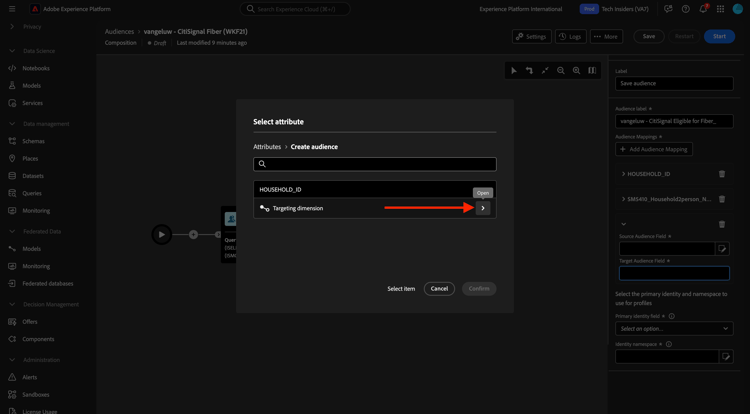The width and height of the screenshot is (750, 414).
Task: Collapse the Decision Management sidebar section
Action: pyautogui.click(x=12, y=305)
